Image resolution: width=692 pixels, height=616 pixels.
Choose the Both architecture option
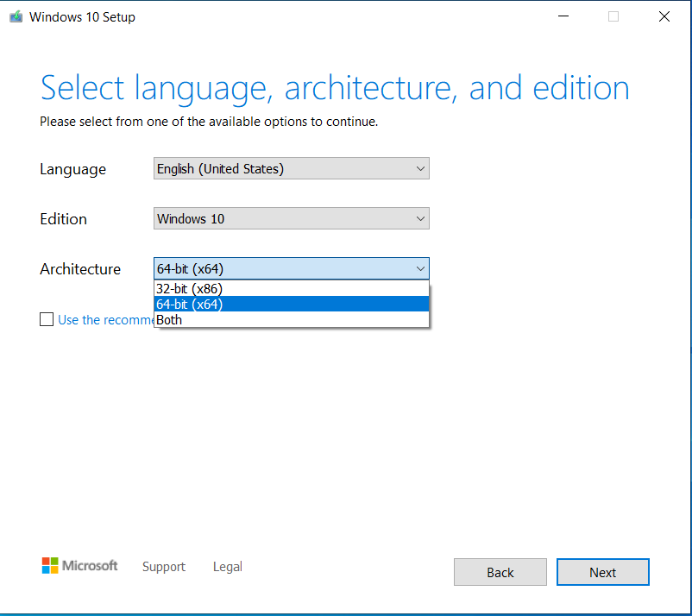(292, 319)
